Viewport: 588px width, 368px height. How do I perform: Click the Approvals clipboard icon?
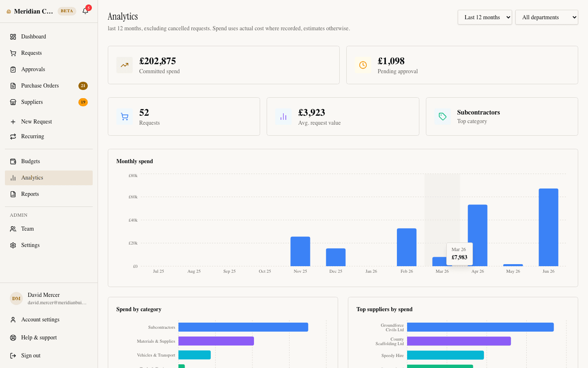coord(13,70)
